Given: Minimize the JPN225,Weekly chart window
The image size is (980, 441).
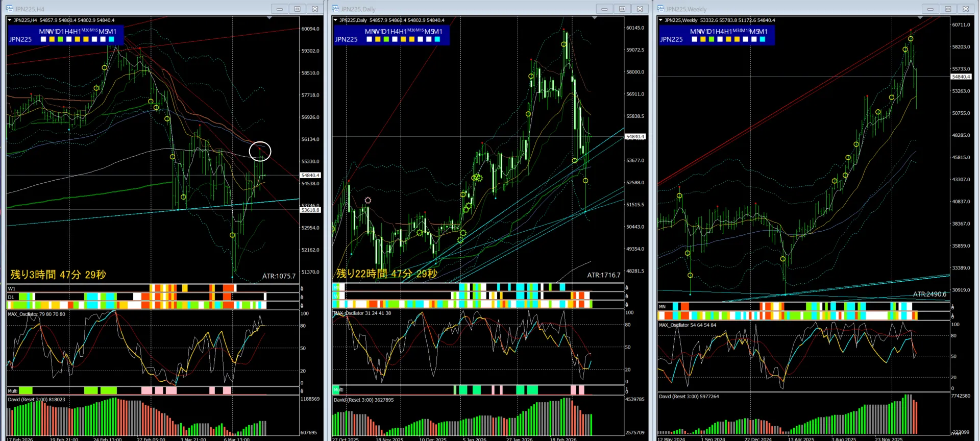Looking at the screenshot, I should tap(930, 9).
